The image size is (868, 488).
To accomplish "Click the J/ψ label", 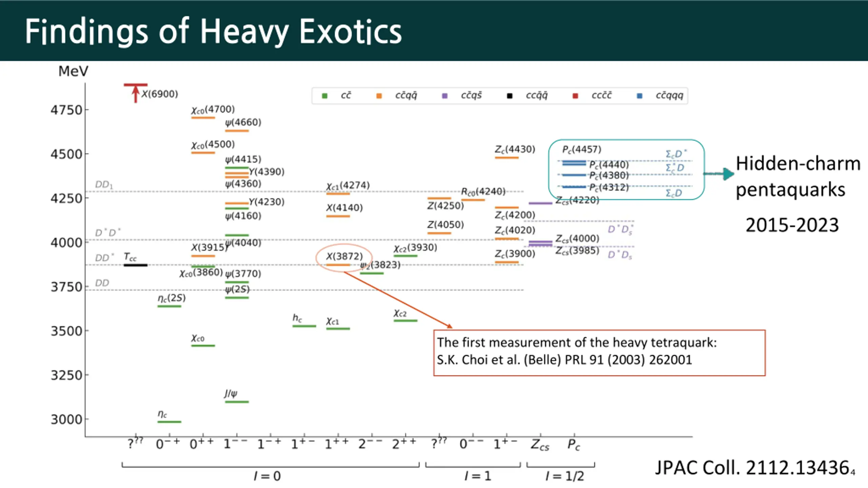I will point(231,393).
